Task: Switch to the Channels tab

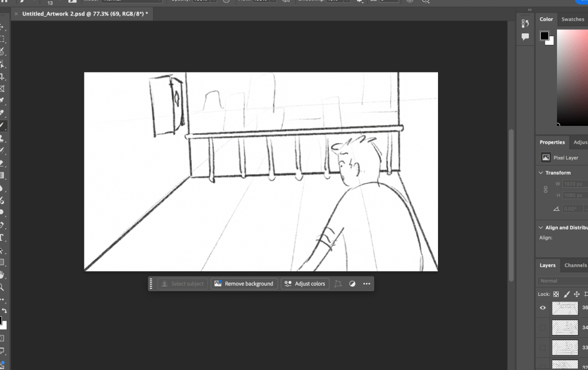Action: [575, 265]
